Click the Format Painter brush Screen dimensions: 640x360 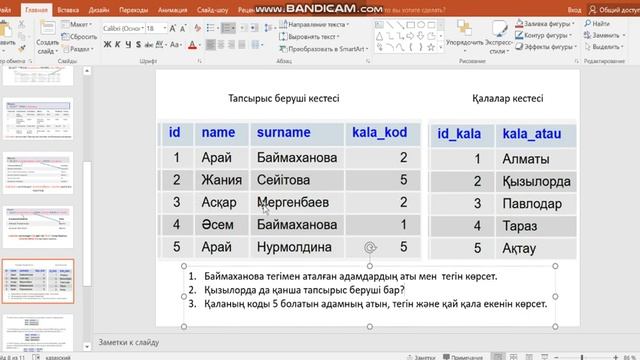[21, 49]
